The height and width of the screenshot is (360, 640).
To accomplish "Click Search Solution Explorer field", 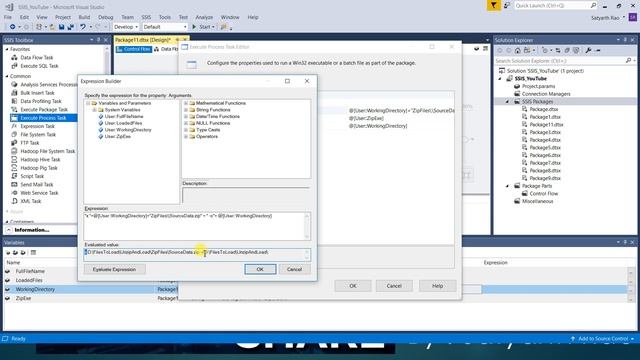I will click(560, 60).
